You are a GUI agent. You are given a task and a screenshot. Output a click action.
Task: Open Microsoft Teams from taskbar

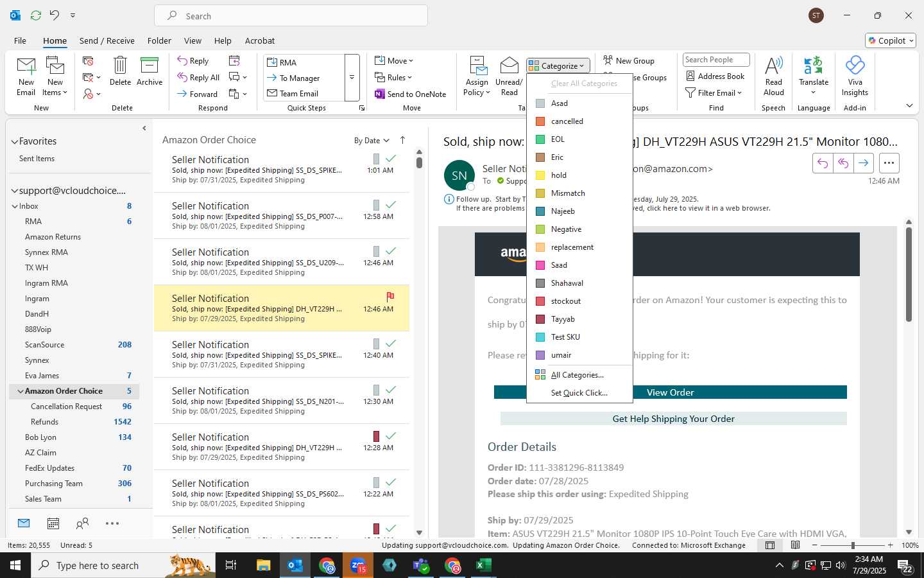tap(421, 565)
